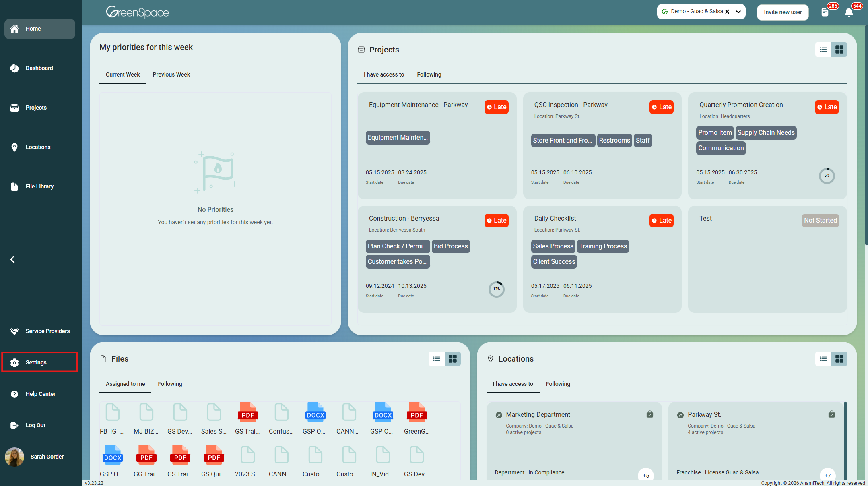Switch Files panel to list view
The image size is (868, 486).
436,359
